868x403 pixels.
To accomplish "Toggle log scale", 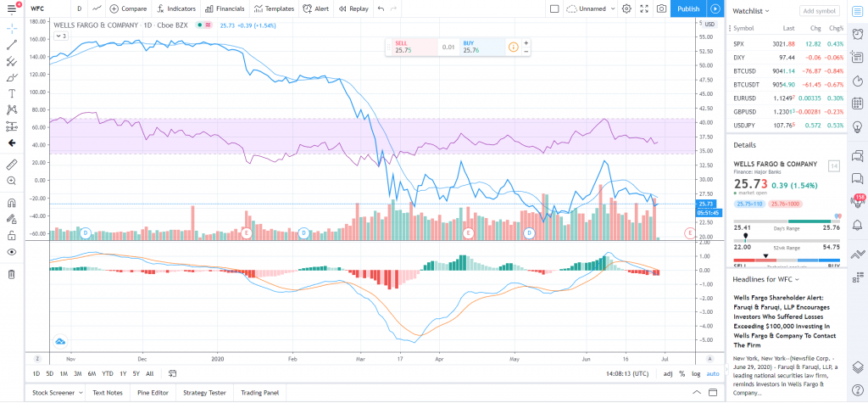I will (x=696, y=373).
